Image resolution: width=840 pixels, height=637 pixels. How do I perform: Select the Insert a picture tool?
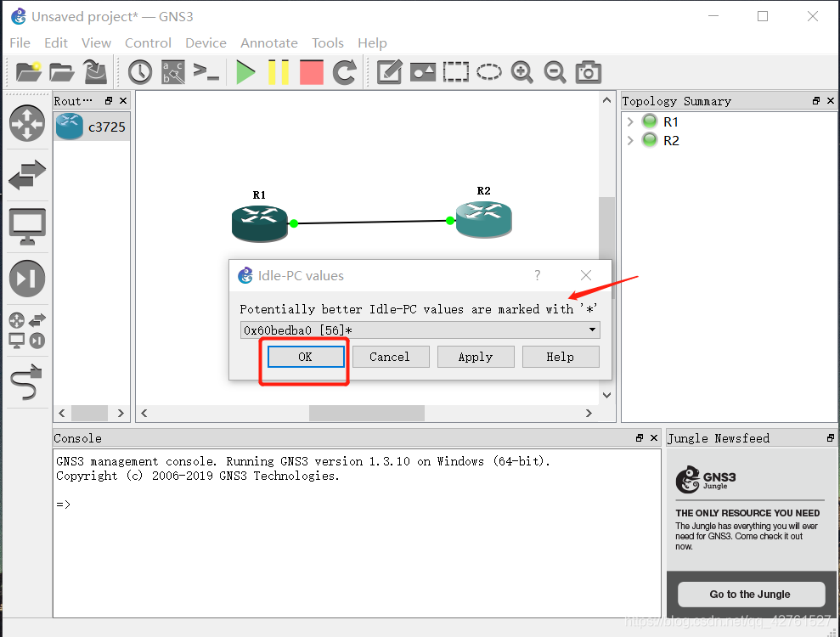point(423,72)
